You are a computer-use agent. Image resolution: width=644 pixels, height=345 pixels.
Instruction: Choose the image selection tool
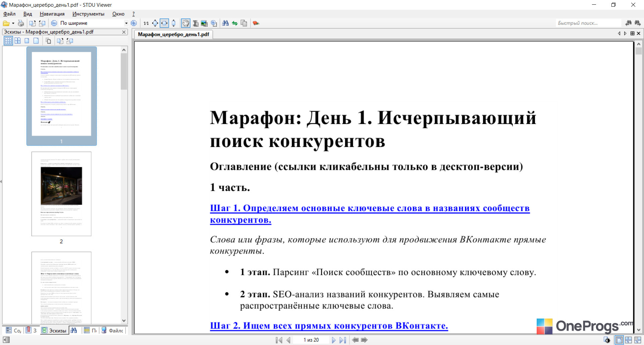point(204,23)
